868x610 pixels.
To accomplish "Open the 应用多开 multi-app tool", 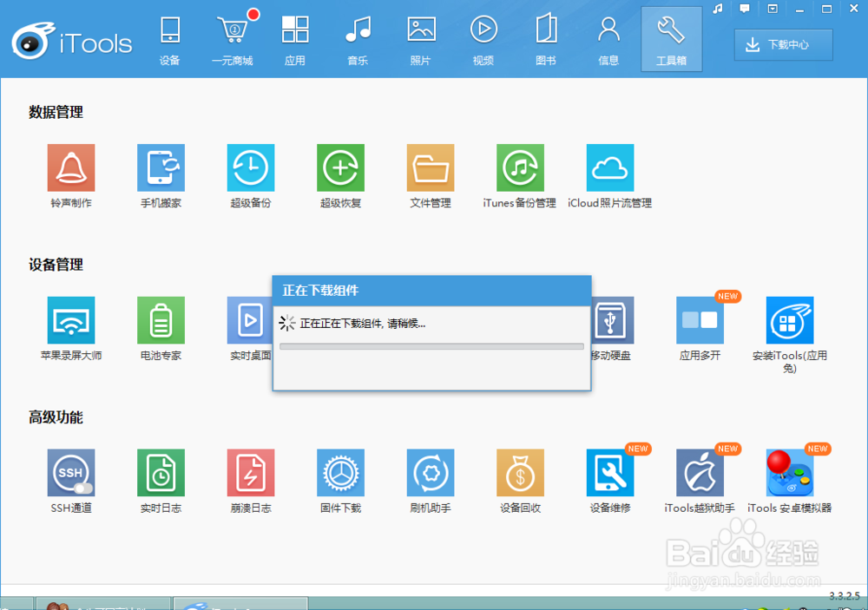I will click(x=700, y=320).
